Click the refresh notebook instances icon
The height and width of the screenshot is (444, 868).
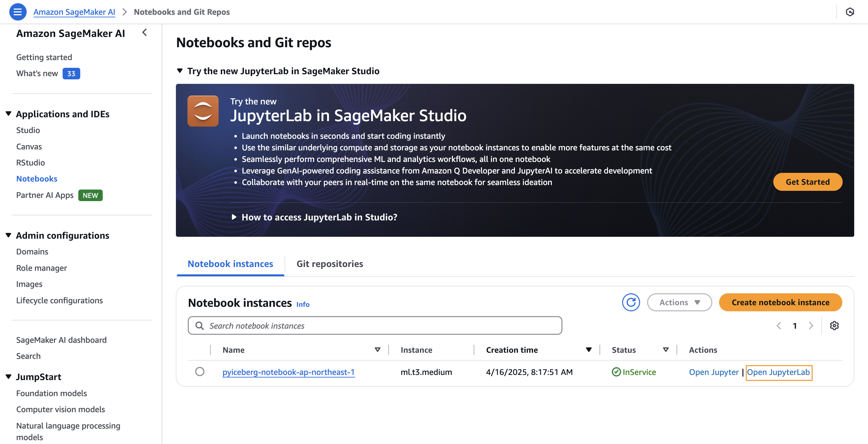click(x=630, y=302)
